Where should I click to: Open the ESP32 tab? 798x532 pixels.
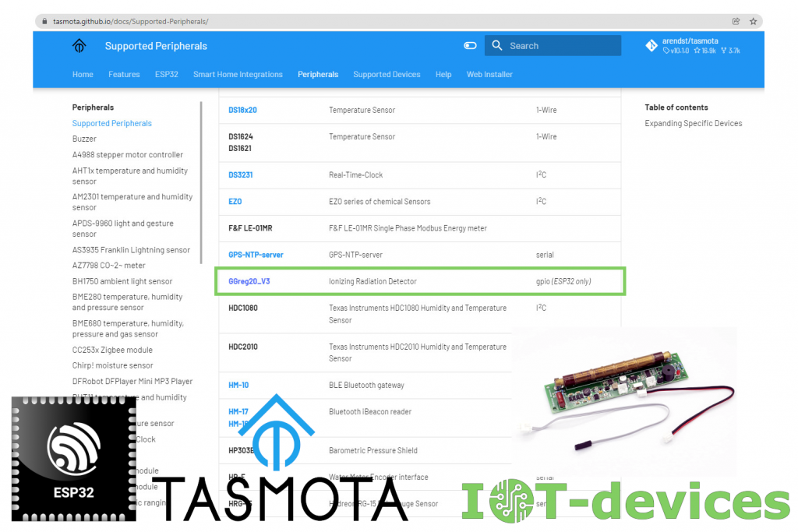pos(167,74)
